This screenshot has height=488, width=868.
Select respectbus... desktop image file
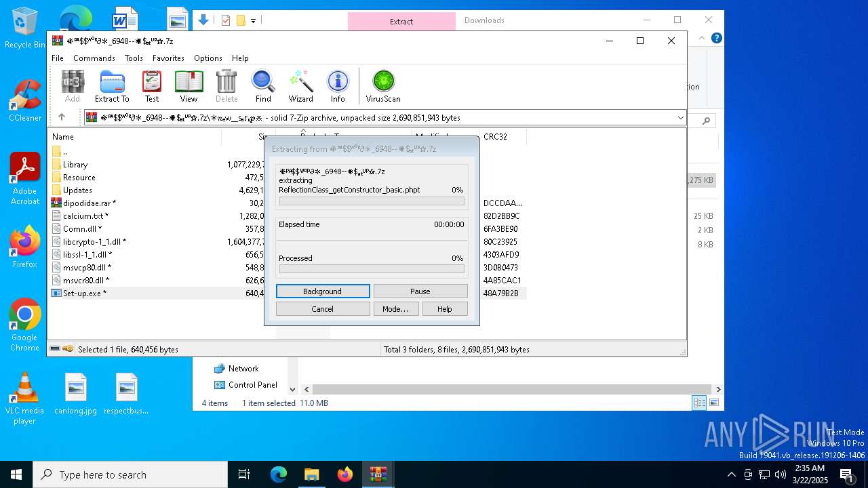click(x=126, y=394)
